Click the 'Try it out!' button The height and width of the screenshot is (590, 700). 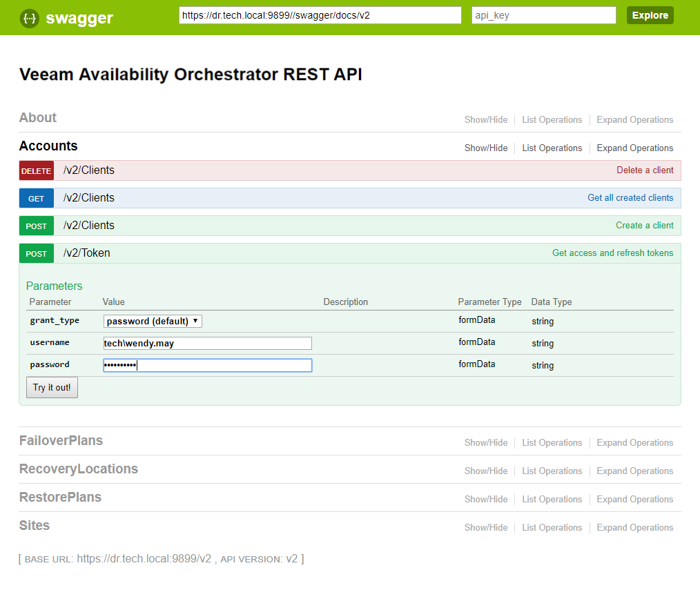pos(52,387)
